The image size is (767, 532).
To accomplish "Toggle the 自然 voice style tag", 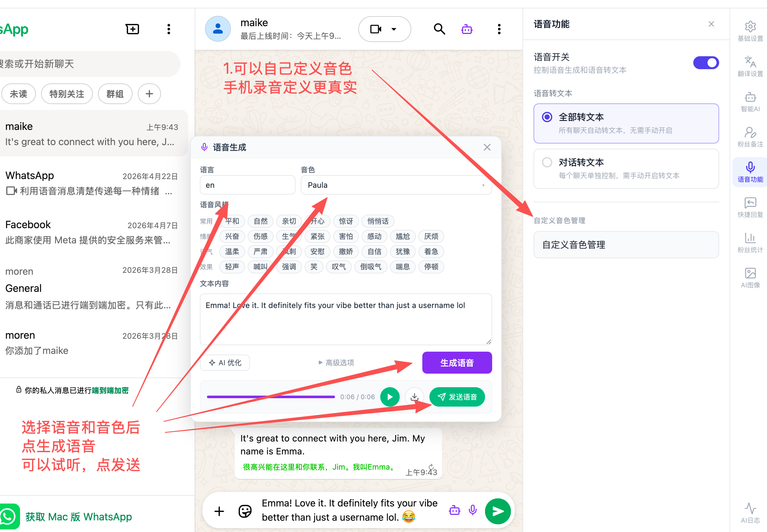I will click(x=260, y=221).
